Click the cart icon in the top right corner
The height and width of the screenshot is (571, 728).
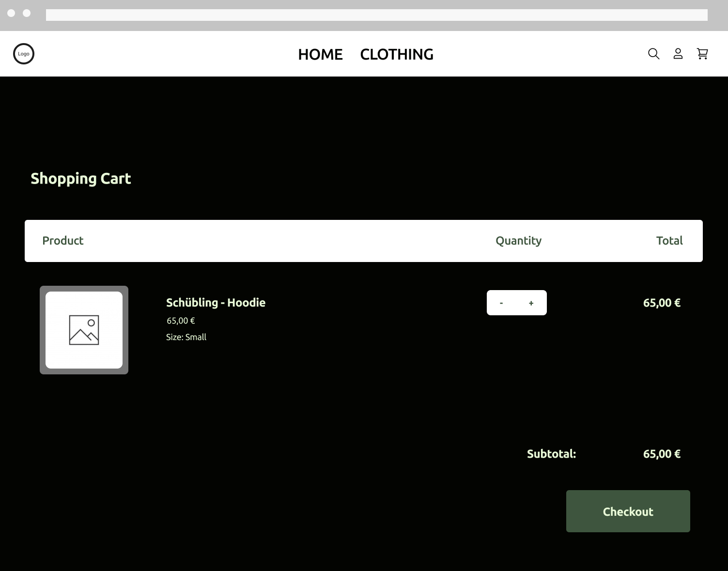(702, 54)
